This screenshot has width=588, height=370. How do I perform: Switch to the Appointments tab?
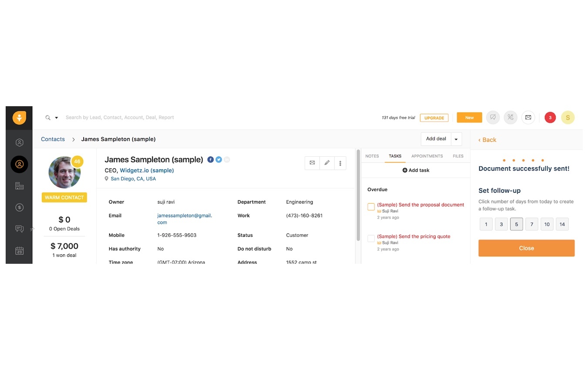point(427,156)
